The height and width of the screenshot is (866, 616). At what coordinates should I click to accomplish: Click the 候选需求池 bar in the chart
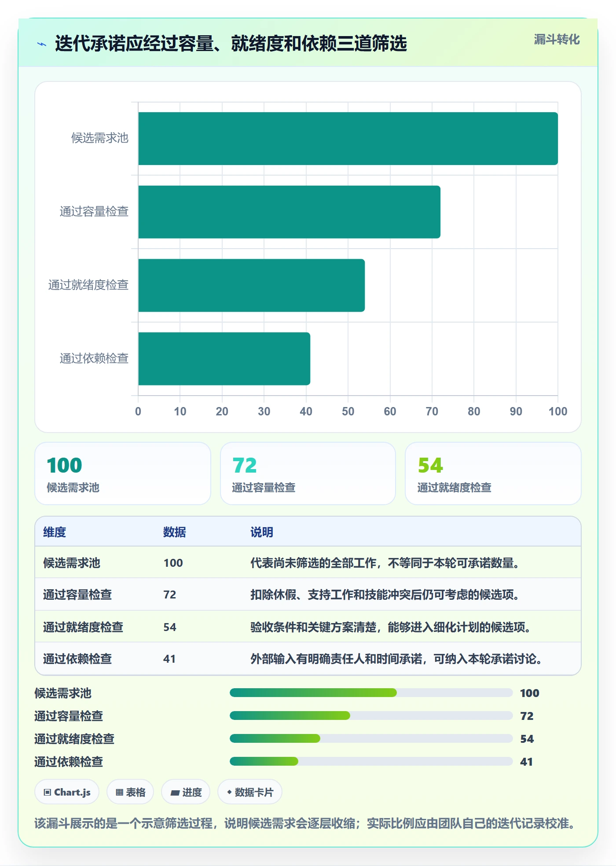coord(348,139)
